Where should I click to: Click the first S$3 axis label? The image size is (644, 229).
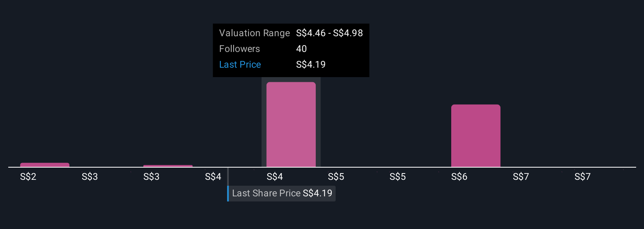pos(90,177)
